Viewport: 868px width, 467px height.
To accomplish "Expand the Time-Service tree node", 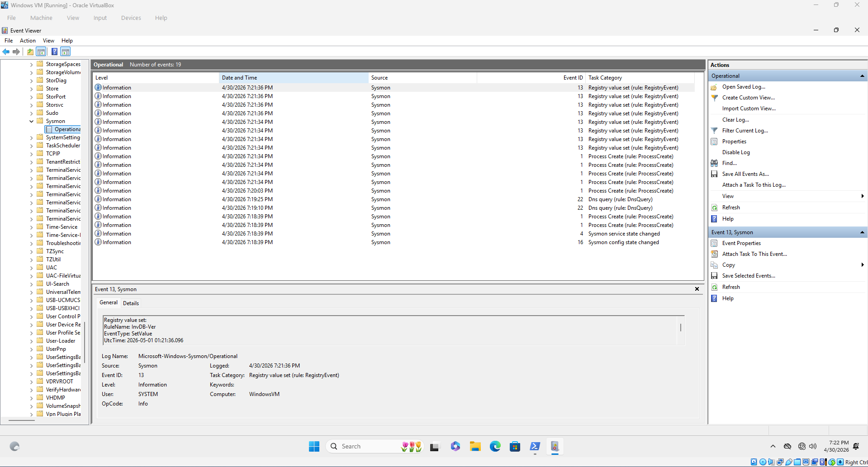I will click(x=32, y=227).
